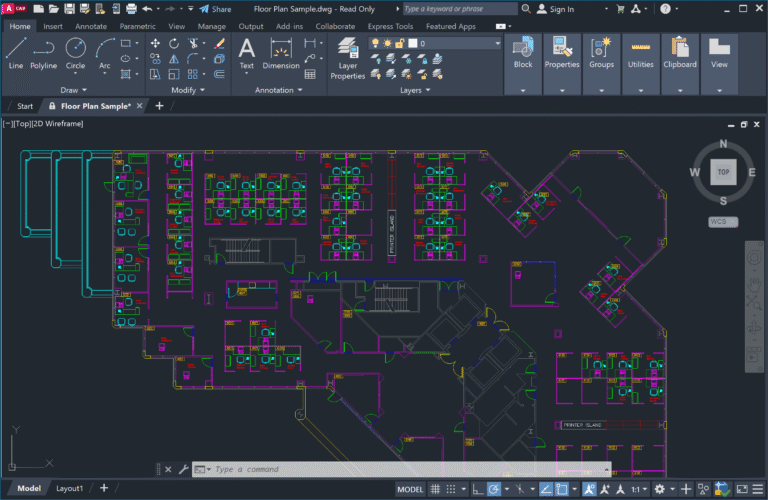
Task: Open the Utilities panel button
Action: pyautogui.click(x=640, y=64)
